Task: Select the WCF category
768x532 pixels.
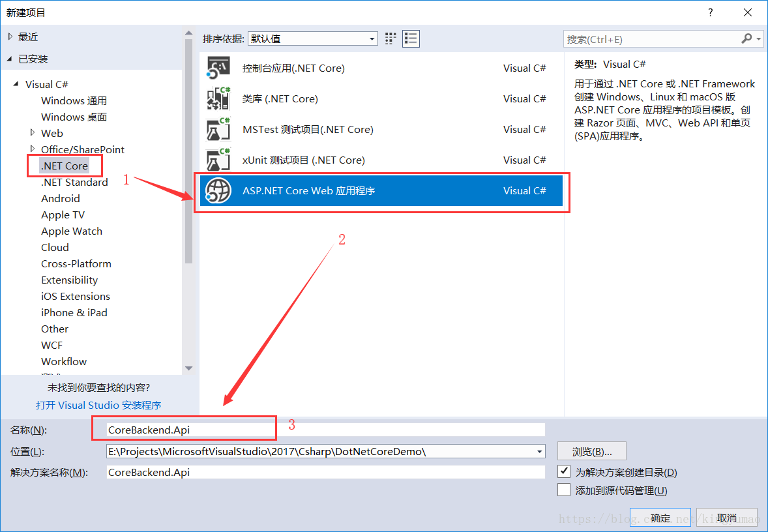Action: (x=52, y=345)
